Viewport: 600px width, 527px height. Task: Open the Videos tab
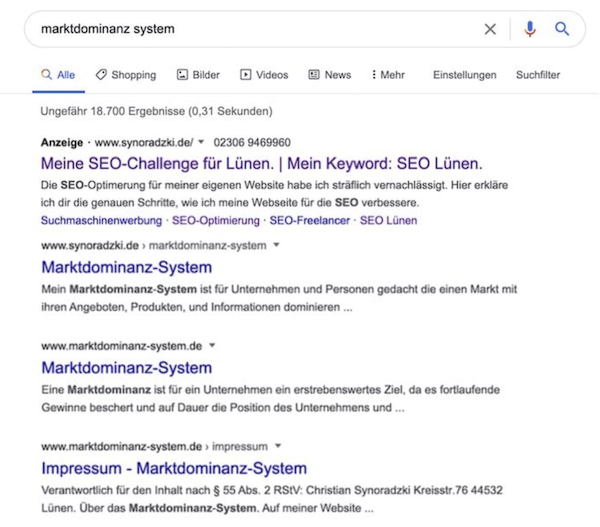(x=264, y=75)
